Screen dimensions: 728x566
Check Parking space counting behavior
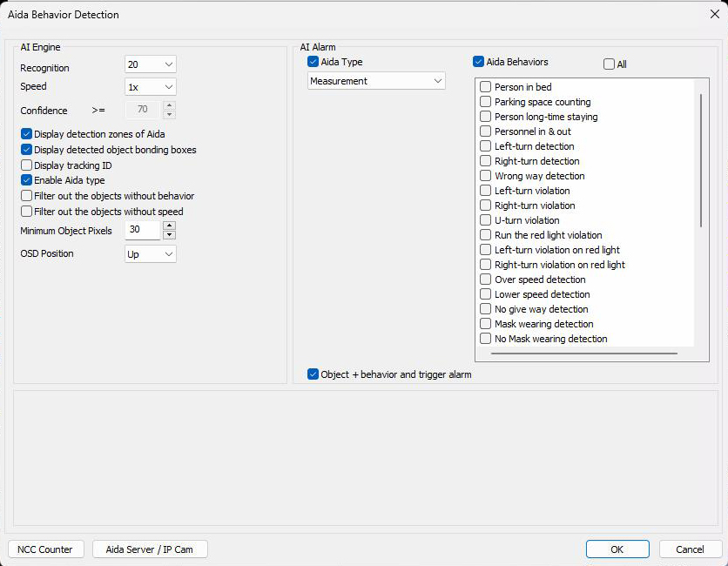(485, 102)
